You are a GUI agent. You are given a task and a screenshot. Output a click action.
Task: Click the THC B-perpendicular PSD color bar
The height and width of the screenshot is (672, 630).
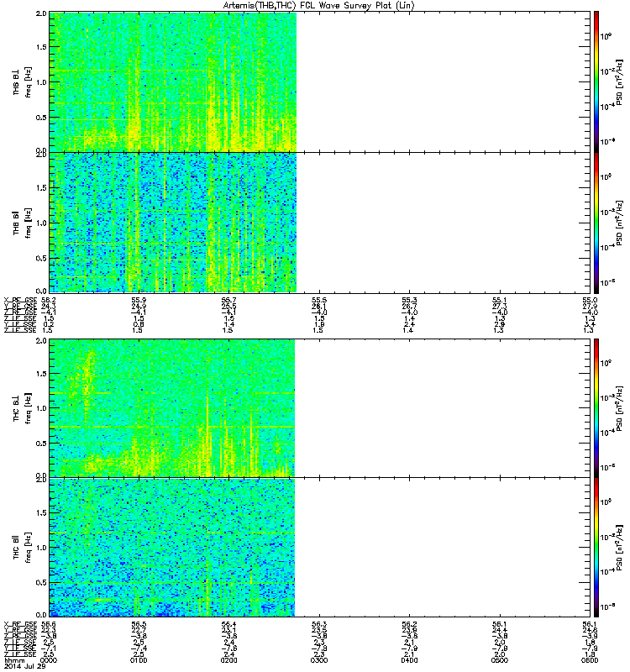click(596, 408)
